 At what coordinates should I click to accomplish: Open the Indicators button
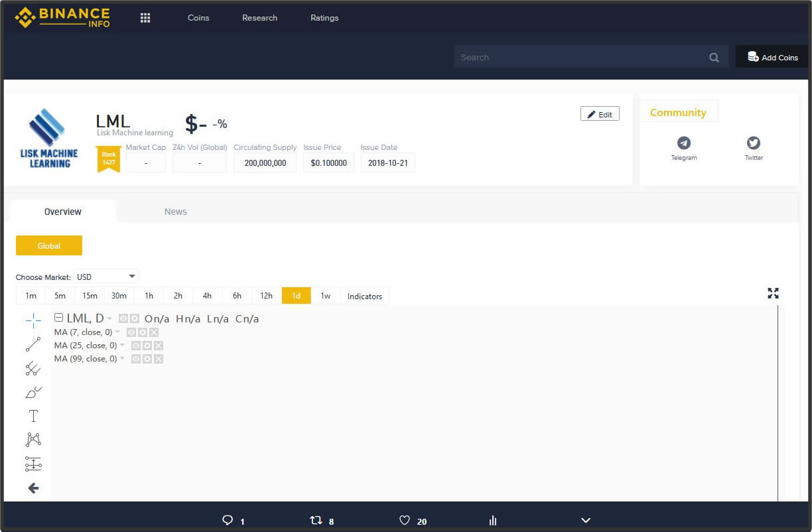365,296
